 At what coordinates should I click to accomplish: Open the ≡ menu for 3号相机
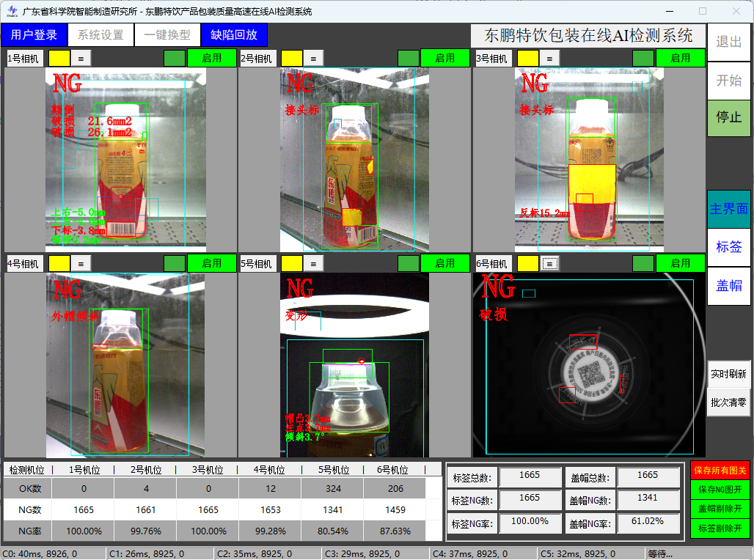coord(549,59)
